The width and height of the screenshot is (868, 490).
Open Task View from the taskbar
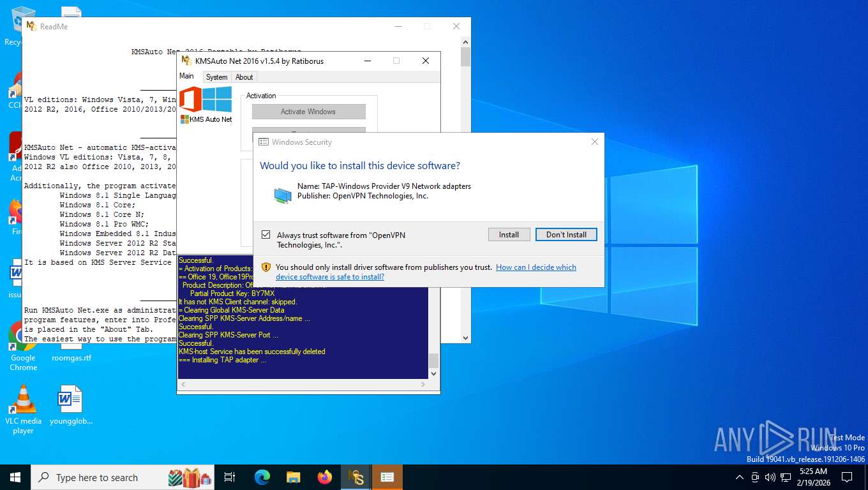click(x=230, y=477)
